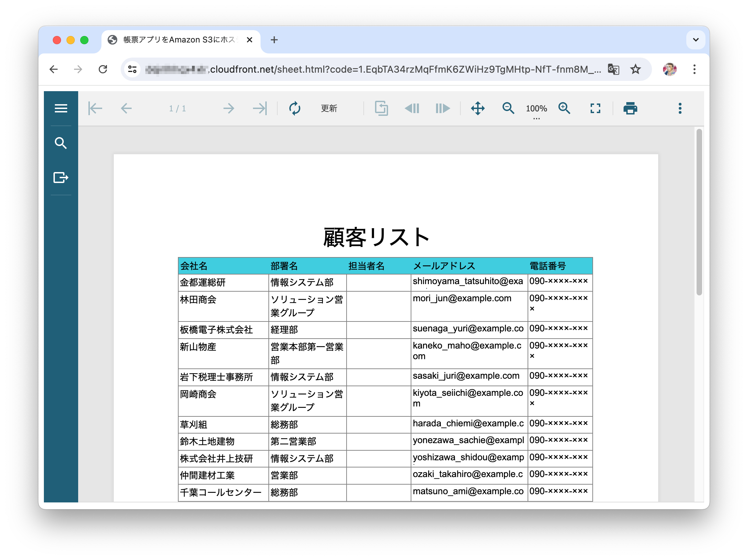The width and height of the screenshot is (748, 560).
Task: Click the yonezawa_sachie email cell
Action: pyautogui.click(x=469, y=441)
